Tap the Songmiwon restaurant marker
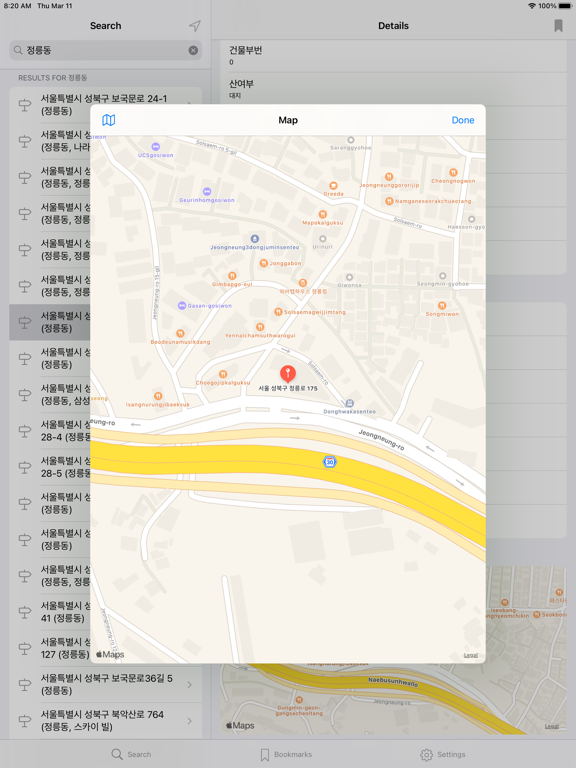Viewport: 576px width, 768px height. click(442, 306)
